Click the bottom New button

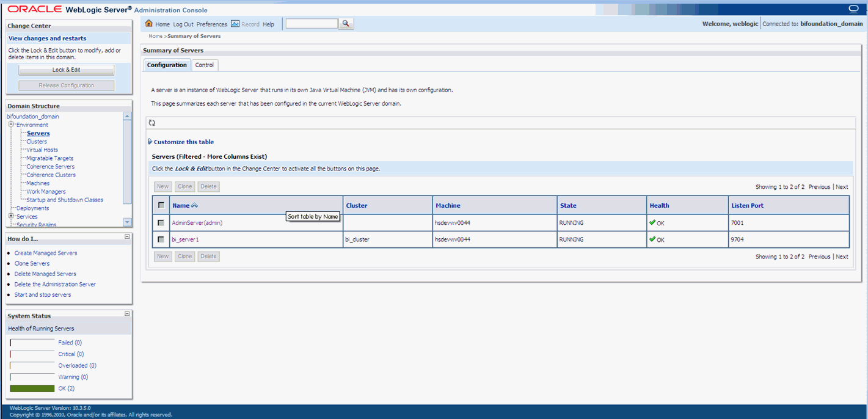(162, 256)
